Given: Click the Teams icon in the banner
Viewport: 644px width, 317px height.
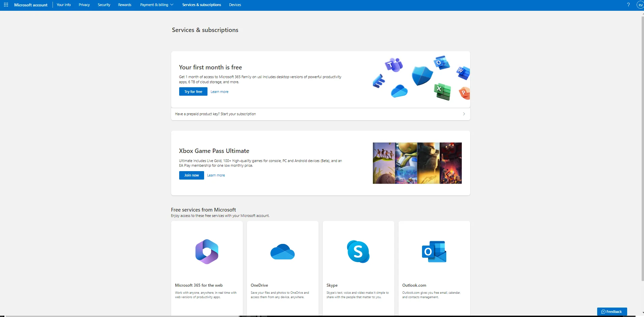Looking at the screenshot, I should (x=394, y=64).
